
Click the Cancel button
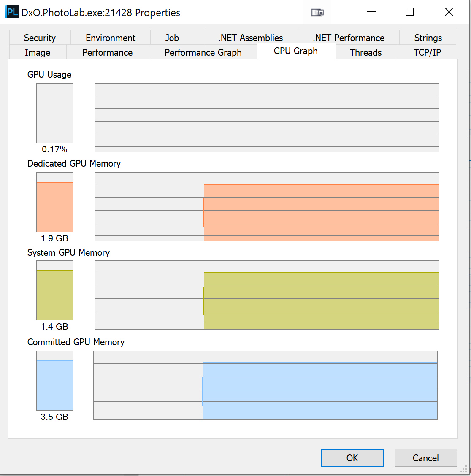point(425,458)
